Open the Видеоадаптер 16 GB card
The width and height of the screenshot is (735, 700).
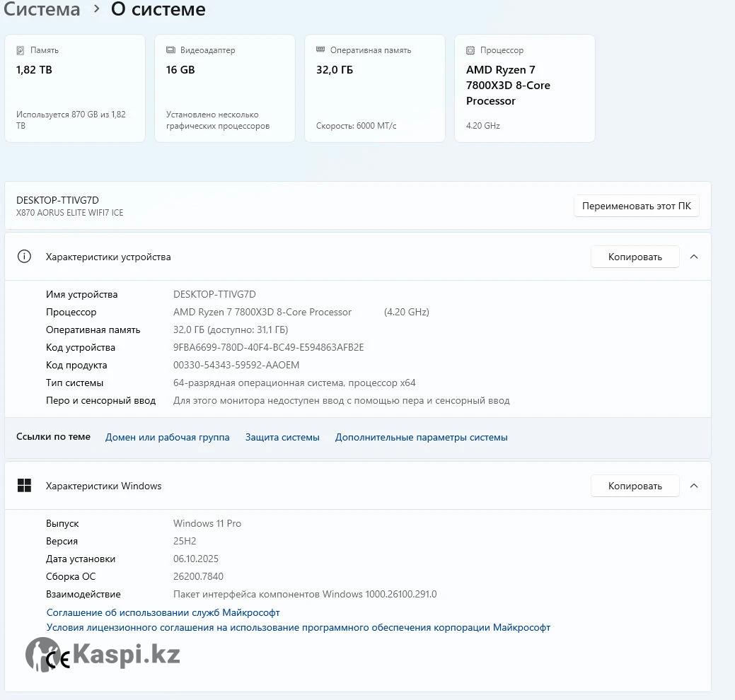[x=225, y=89]
